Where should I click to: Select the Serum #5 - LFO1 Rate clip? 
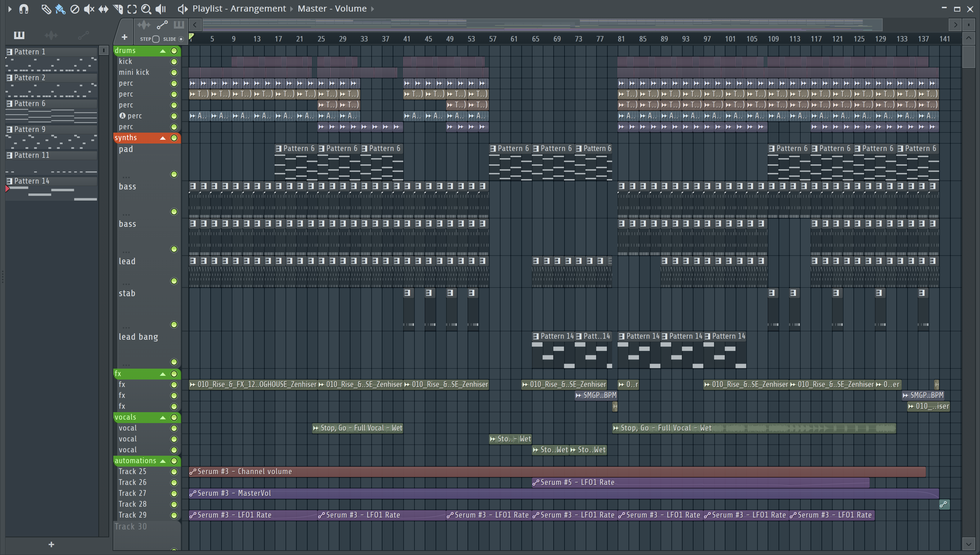coord(701,482)
